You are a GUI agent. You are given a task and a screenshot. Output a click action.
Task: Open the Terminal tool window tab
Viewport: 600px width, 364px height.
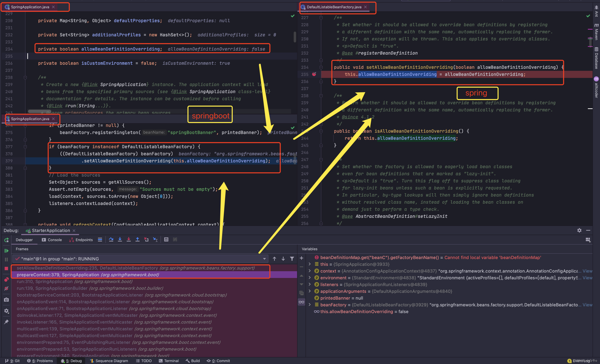[x=169, y=361]
